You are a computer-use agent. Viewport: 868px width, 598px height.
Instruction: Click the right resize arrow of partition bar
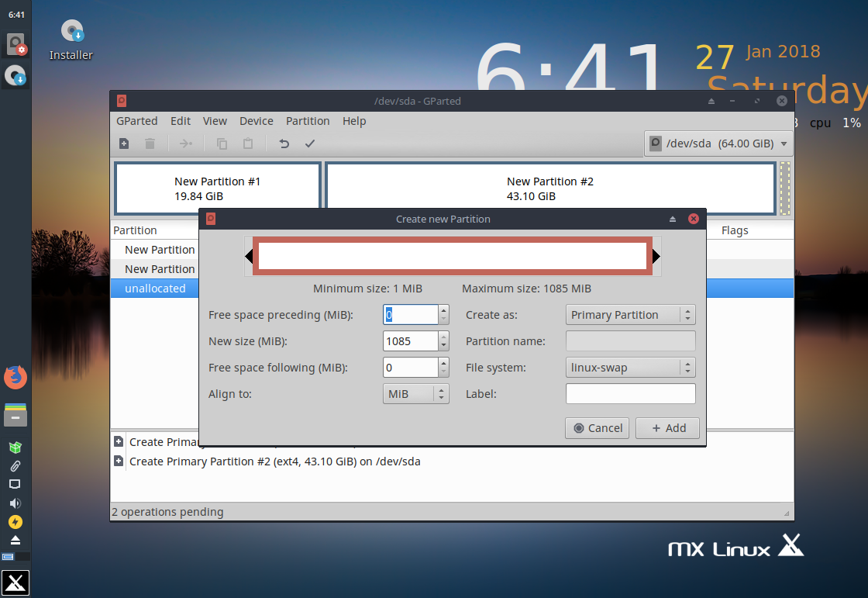pos(656,256)
